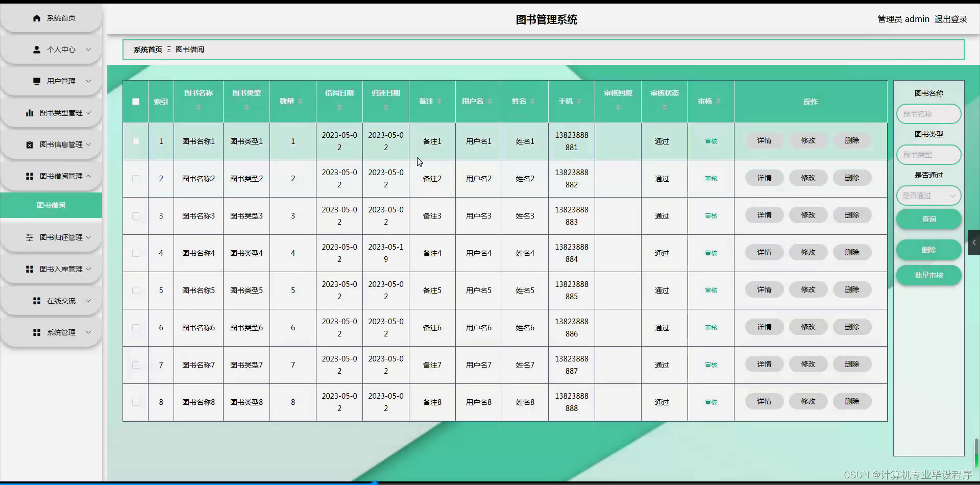Image resolution: width=980 pixels, height=485 pixels.
Task: Click inside the 图书名称 input field
Action: pyautogui.click(x=928, y=114)
